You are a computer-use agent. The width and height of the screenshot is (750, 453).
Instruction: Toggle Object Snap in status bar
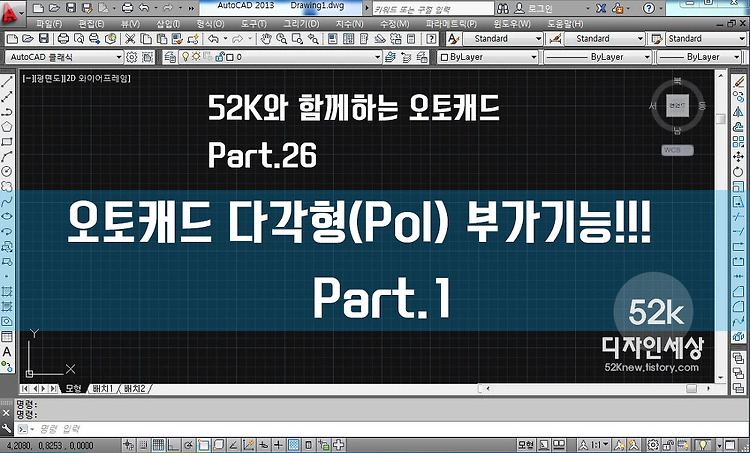pyautogui.click(x=203, y=445)
